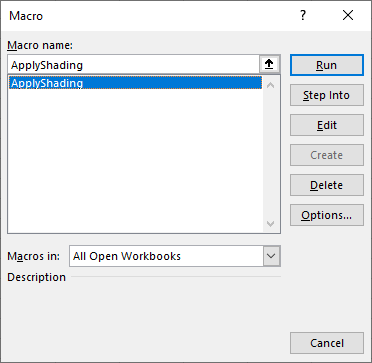This screenshot has width=372, height=363.
Task: Click the collapse dialog arrow beside the macro name
Action: (x=269, y=65)
